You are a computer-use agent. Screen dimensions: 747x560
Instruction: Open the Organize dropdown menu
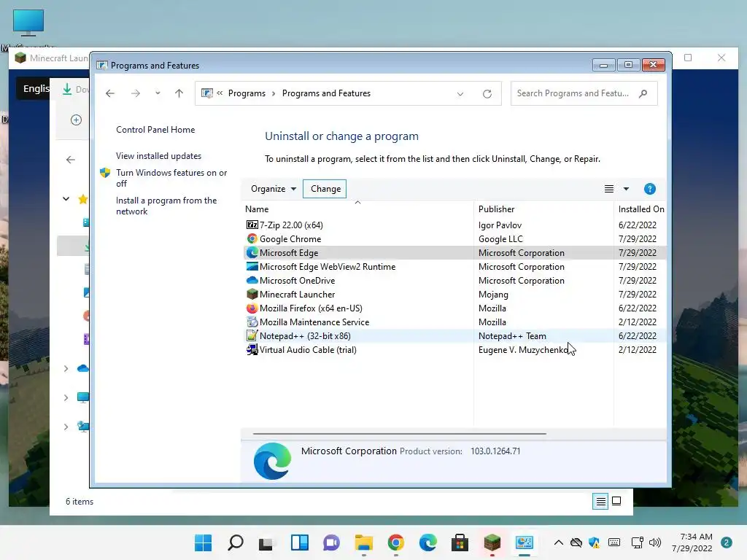274,189
